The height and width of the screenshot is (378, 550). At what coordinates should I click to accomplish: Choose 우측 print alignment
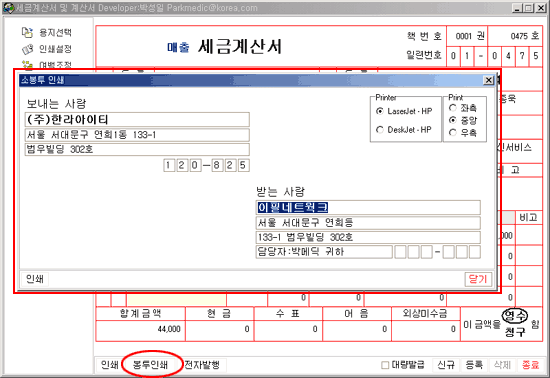point(453,133)
